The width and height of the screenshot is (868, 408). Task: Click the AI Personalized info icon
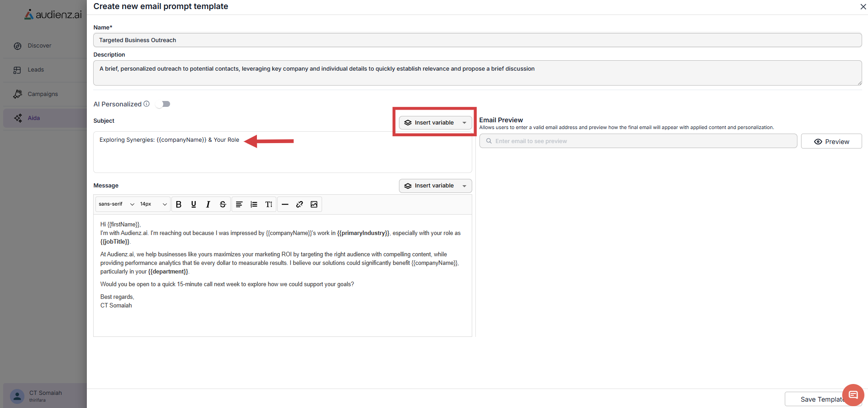click(x=147, y=104)
